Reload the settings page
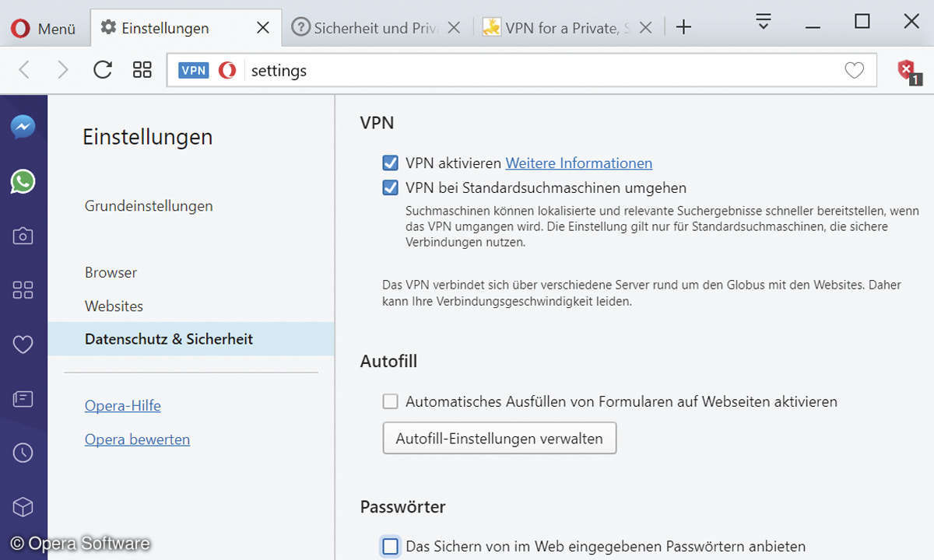 click(103, 70)
